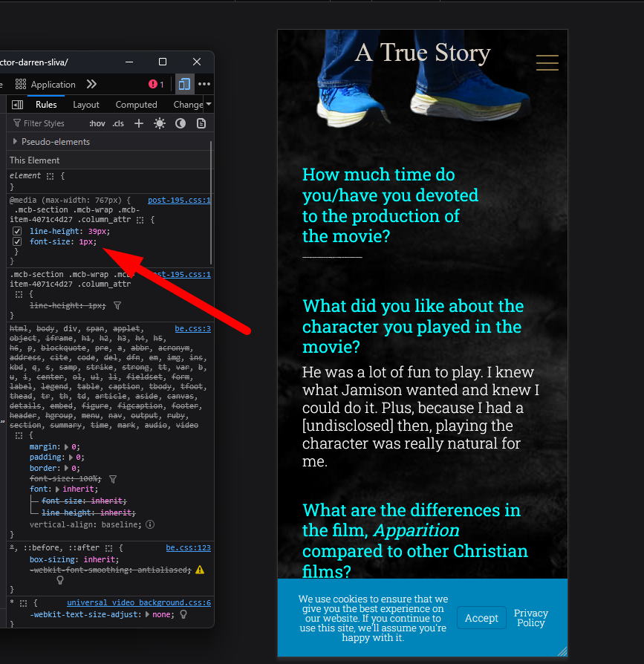Open hamburger menu on the webpage
644x664 pixels.
(547, 63)
